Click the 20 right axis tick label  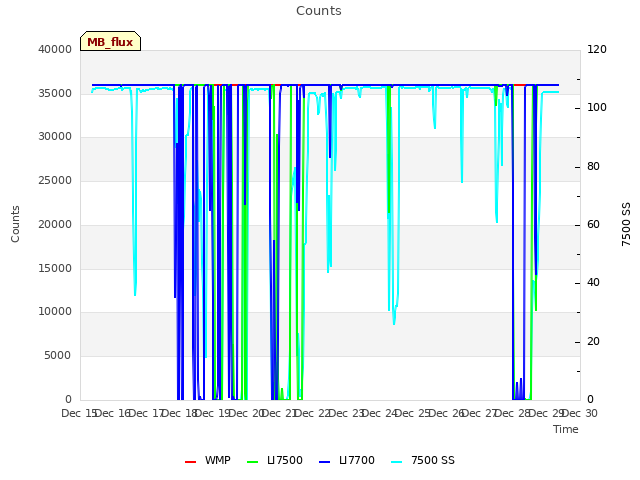pos(593,341)
